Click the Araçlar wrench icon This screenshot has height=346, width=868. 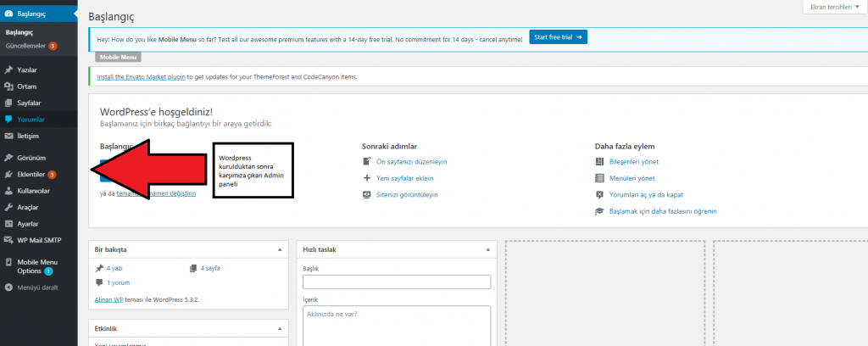8,207
